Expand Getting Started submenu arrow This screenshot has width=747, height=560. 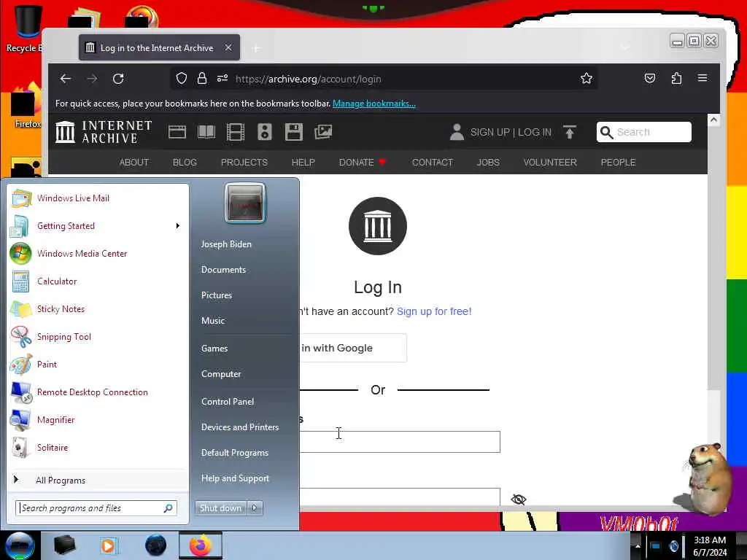tap(178, 226)
